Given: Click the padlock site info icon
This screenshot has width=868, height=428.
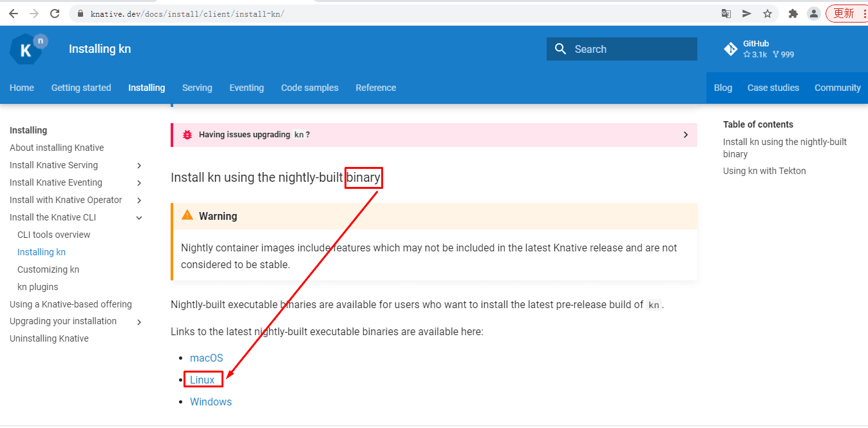Looking at the screenshot, I should coord(80,14).
